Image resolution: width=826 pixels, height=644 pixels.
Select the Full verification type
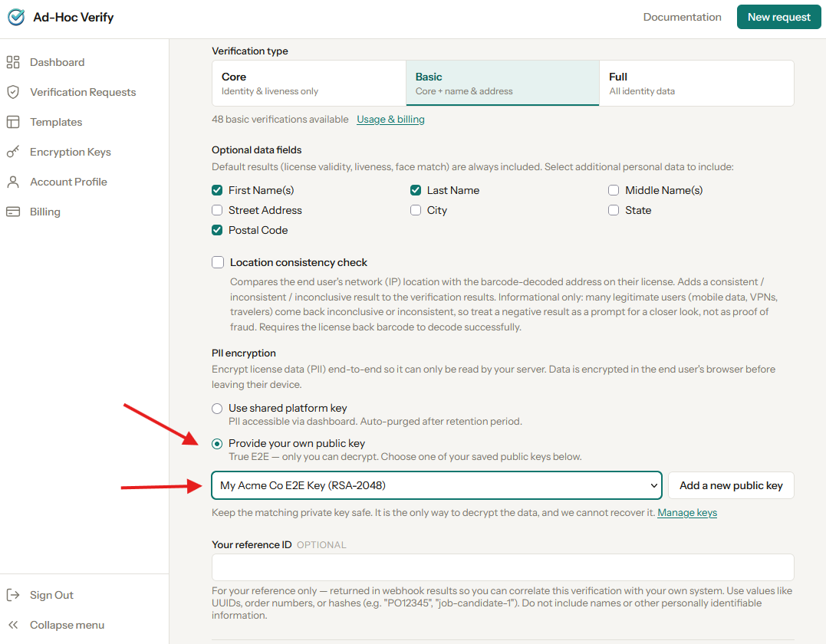click(696, 84)
